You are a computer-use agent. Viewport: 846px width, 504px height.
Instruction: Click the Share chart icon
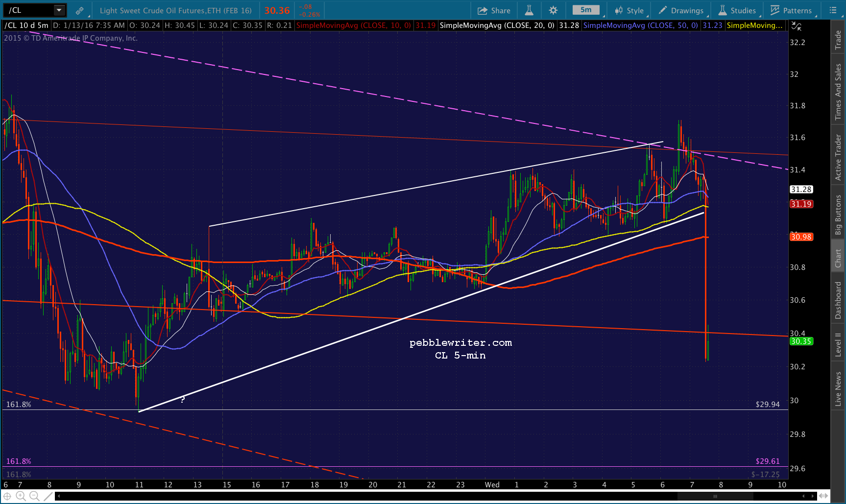(494, 10)
